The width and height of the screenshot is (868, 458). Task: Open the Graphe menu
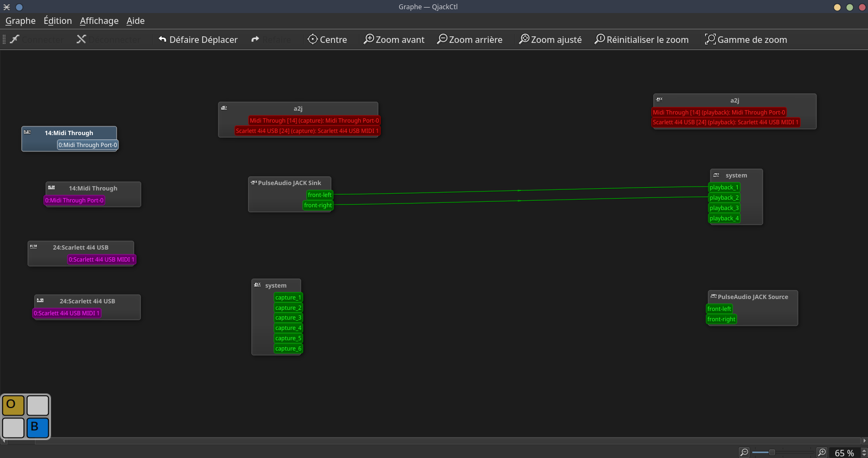click(21, 21)
